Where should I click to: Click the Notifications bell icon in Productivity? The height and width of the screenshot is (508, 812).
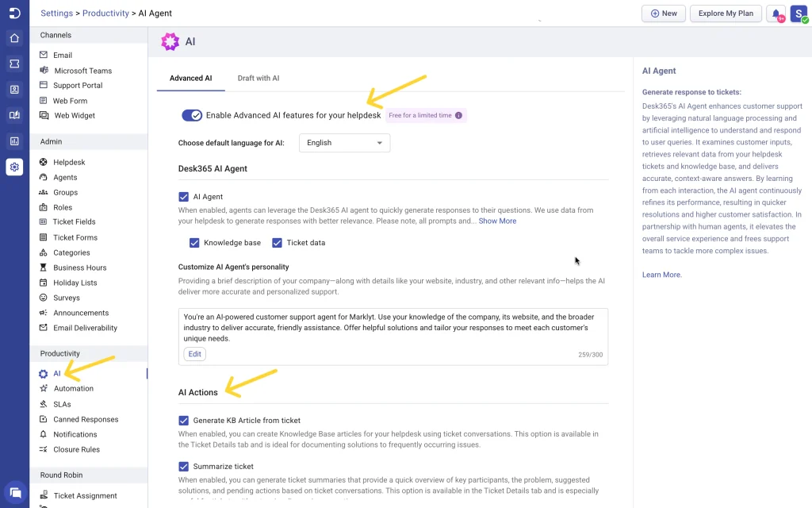tap(44, 434)
